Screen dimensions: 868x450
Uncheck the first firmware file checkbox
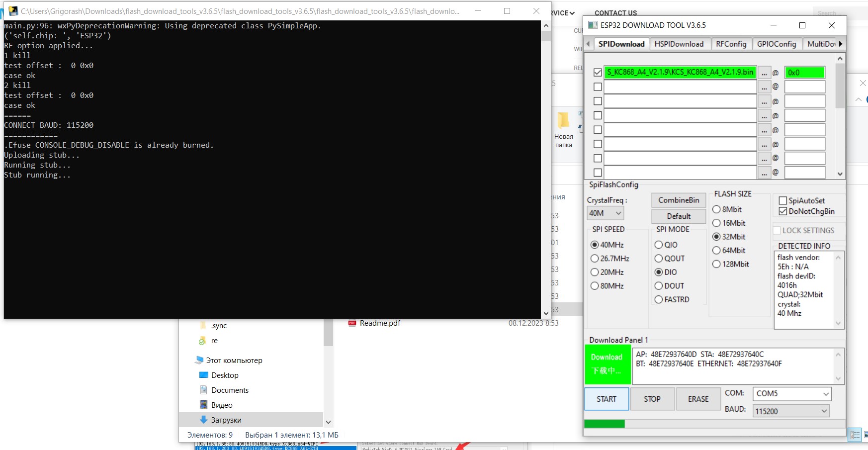point(598,73)
